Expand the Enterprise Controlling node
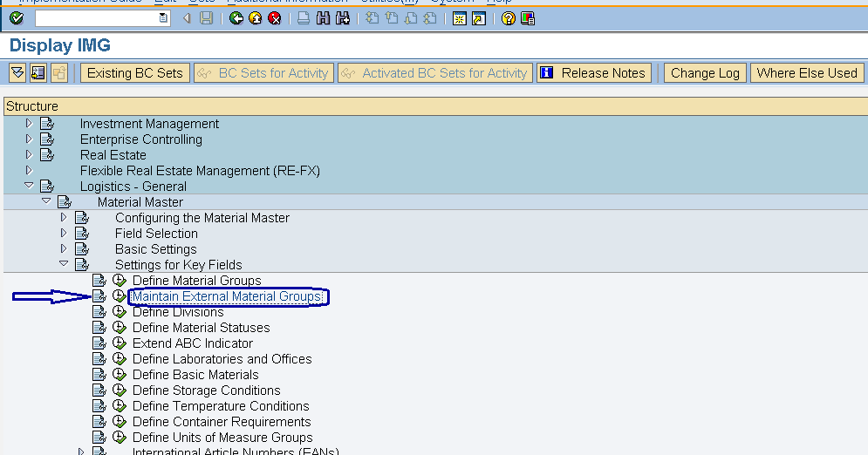868x455 pixels. 29,139
